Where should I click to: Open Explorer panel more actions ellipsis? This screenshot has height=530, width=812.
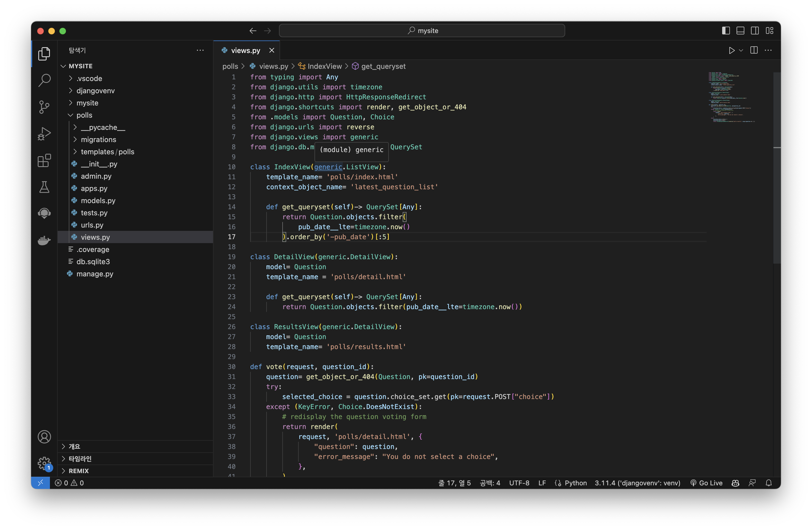coord(200,51)
